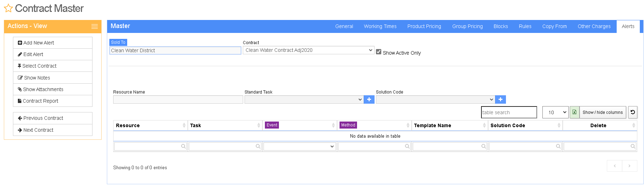Viewport: 644px width, 186px height.
Task: Click the favorite star icon beside Contract Master
Action: tap(8, 8)
